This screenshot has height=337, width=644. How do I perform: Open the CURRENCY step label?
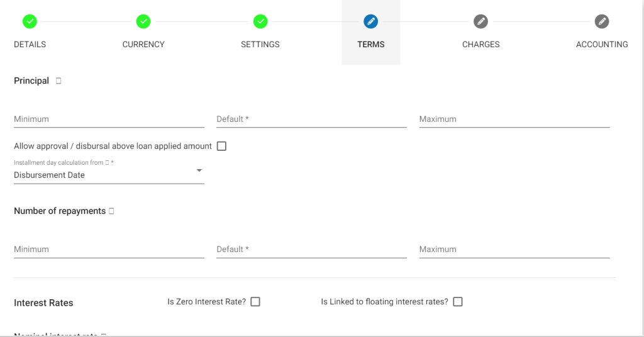click(143, 45)
